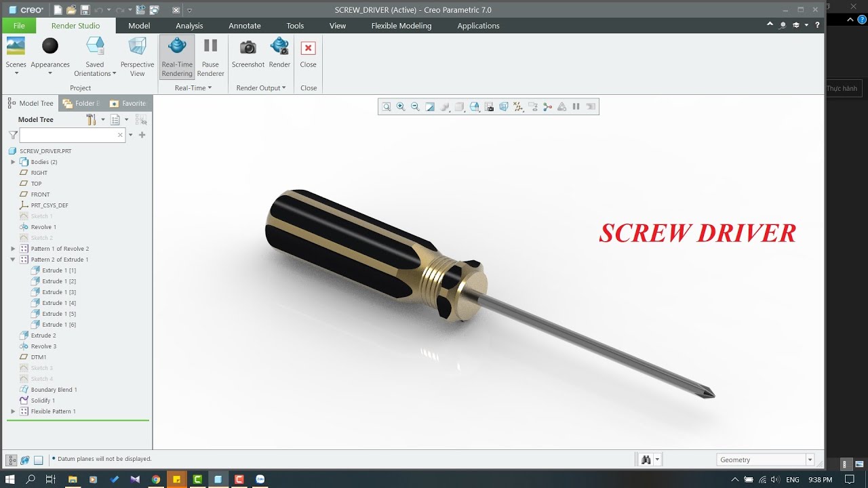Pause the renderer from the ribbon

pyautogui.click(x=211, y=56)
